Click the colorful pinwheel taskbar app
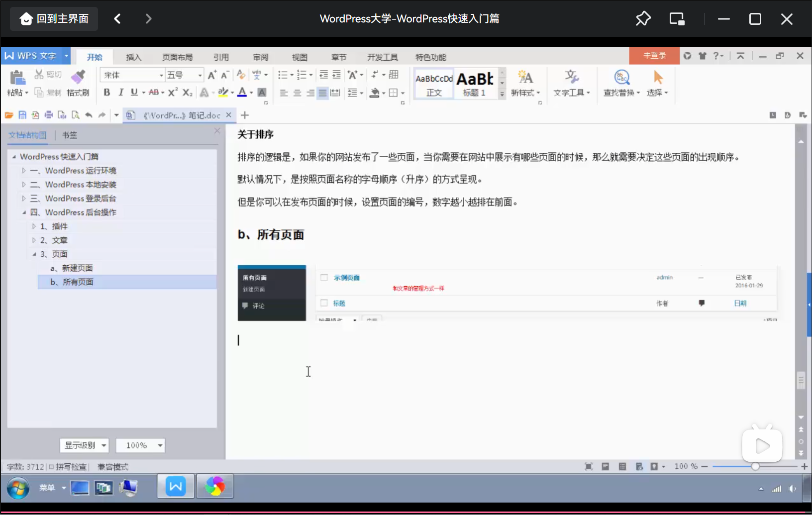 tap(215, 487)
